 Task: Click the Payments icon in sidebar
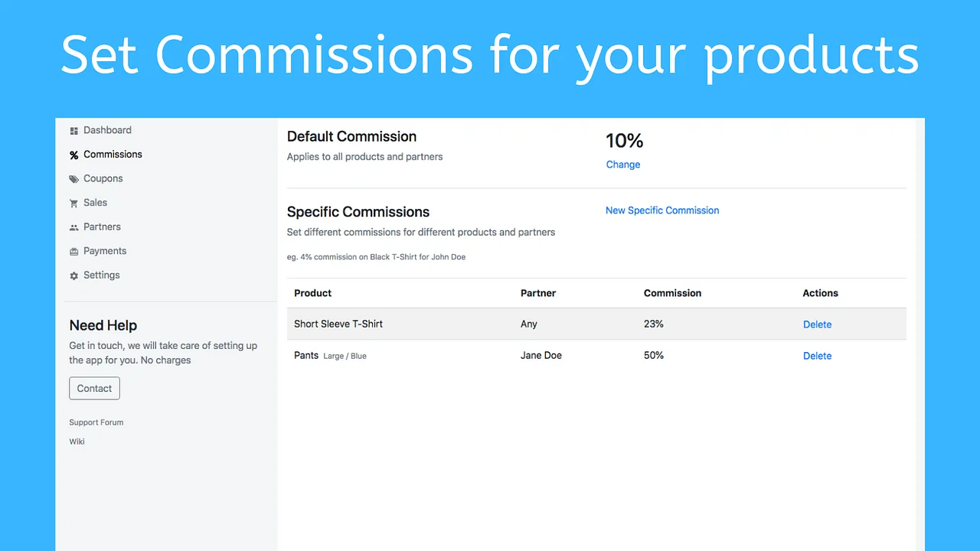[73, 252]
